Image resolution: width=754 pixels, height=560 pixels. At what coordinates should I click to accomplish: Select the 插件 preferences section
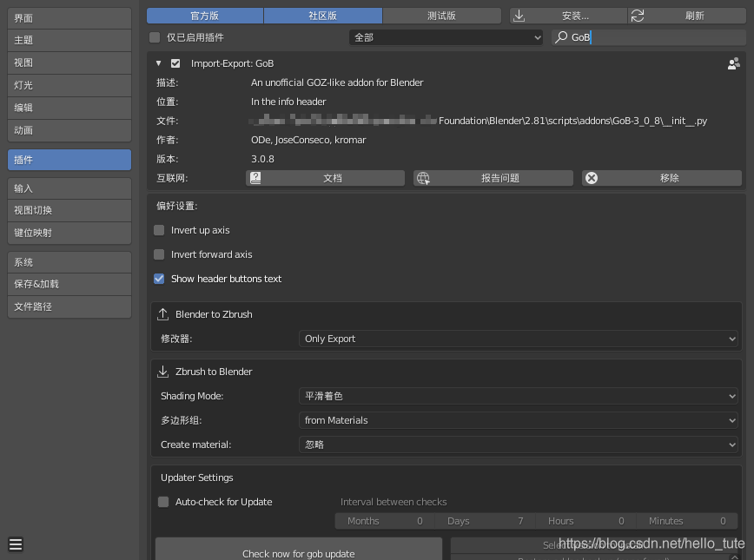tap(69, 160)
